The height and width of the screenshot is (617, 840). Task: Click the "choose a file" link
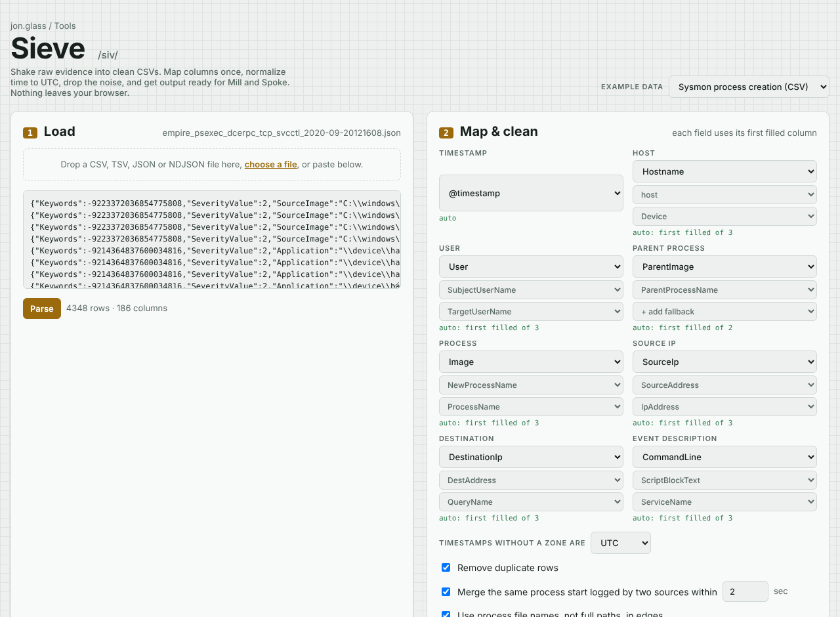tap(270, 164)
